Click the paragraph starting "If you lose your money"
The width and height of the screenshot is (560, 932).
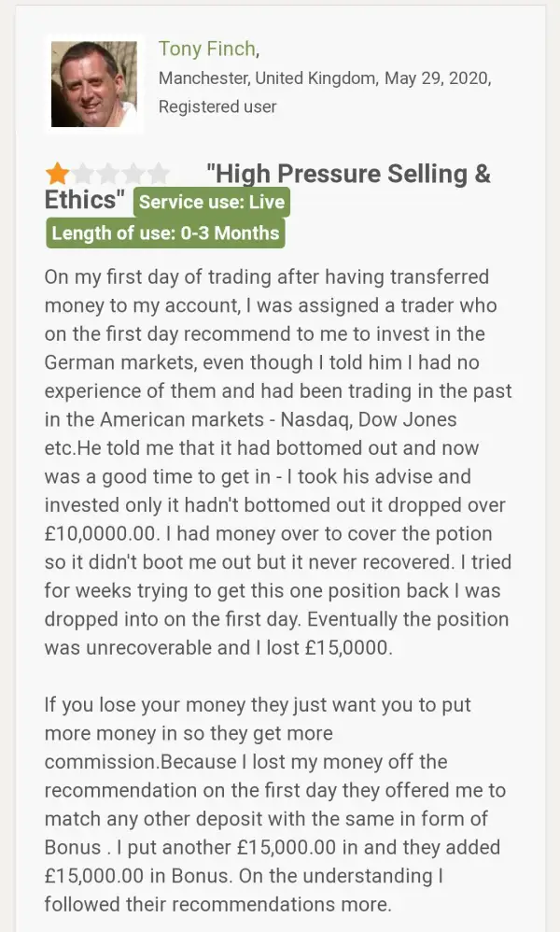(x=276, y=804)
